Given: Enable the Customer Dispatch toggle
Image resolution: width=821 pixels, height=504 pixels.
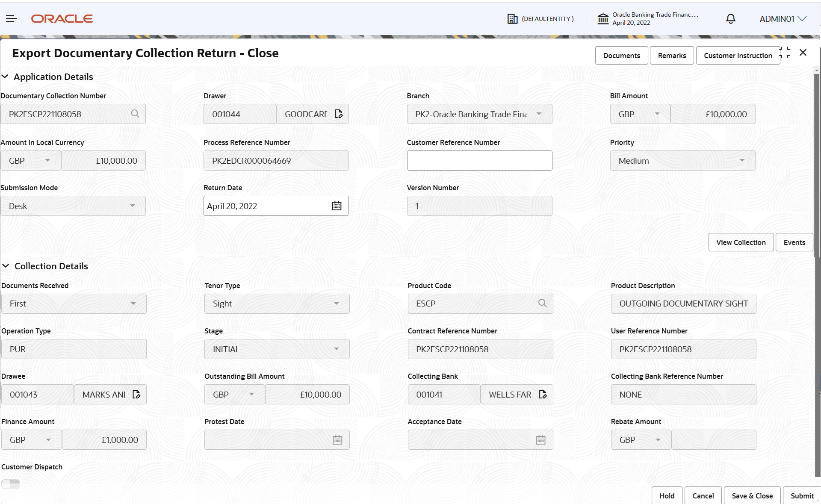Looking at the screenshot, I should coord(10,483).
